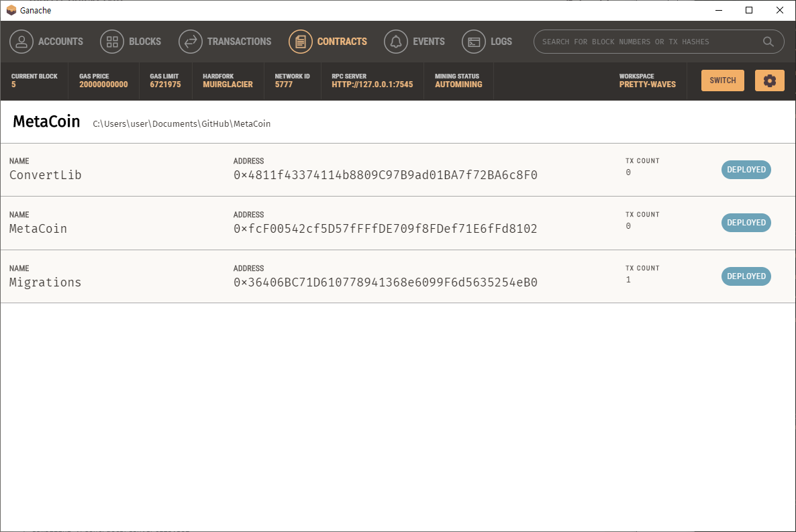Click the ConvertLib TX count value 0
Screen dimensions: 796x532
point(628,172)
